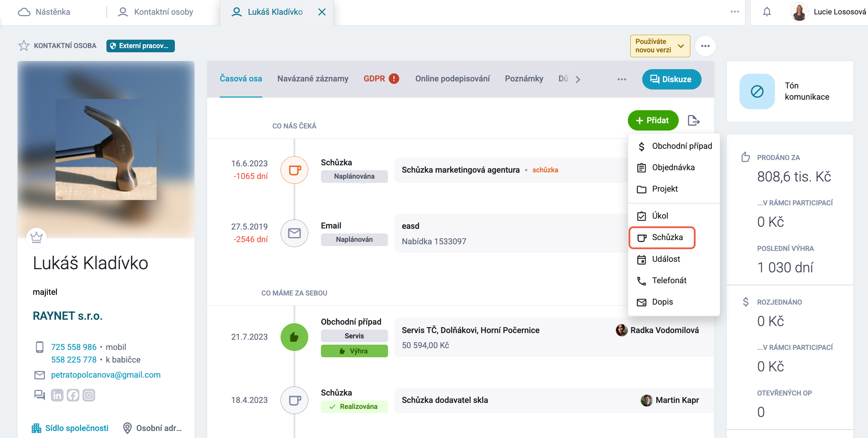Open LinkedIn profile icon

[57, 395]
